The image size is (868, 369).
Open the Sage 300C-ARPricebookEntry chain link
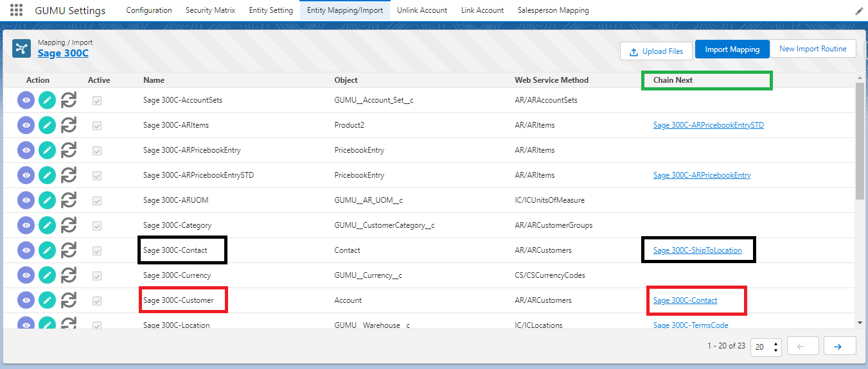pos(702,175)
